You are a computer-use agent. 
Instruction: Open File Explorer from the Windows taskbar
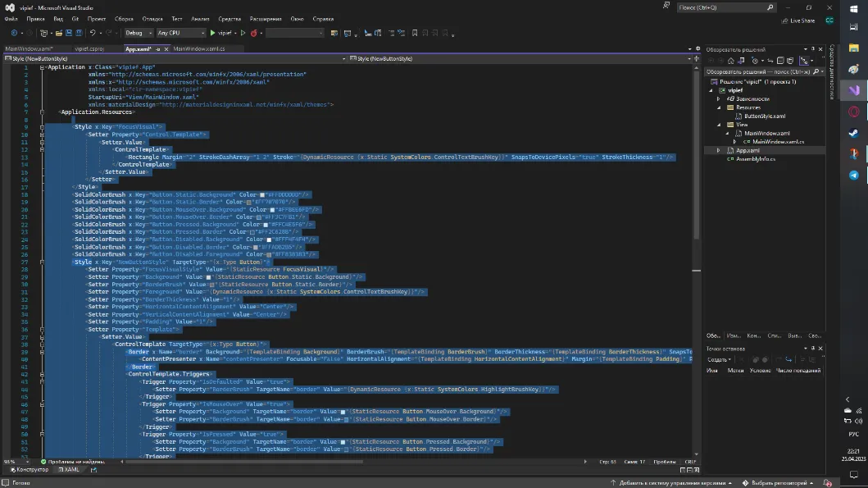pos(853,48)
